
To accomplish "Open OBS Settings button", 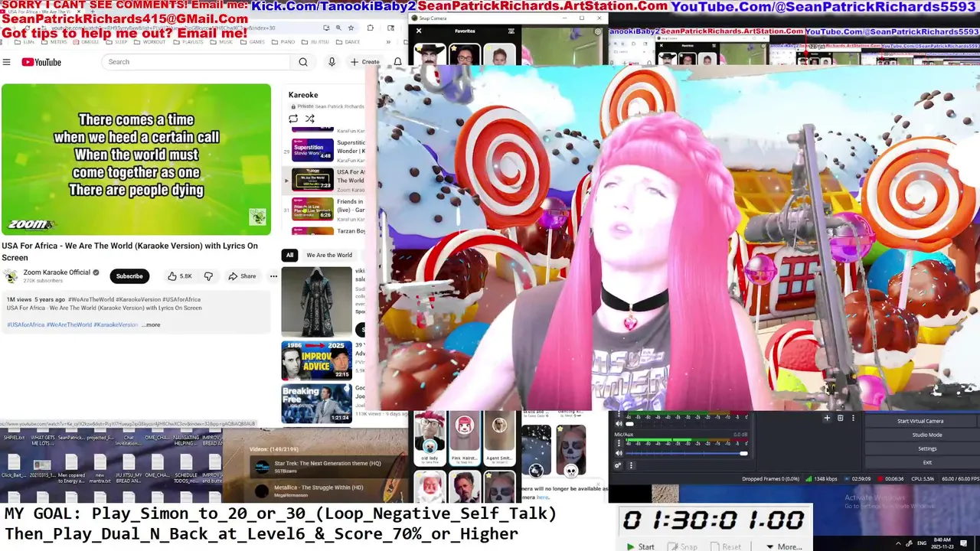I will (x=926, y=448).
